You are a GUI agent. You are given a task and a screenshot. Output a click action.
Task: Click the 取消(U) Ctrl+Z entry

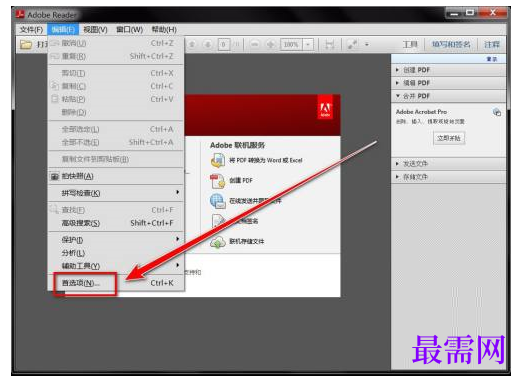(x=116, y=43)
